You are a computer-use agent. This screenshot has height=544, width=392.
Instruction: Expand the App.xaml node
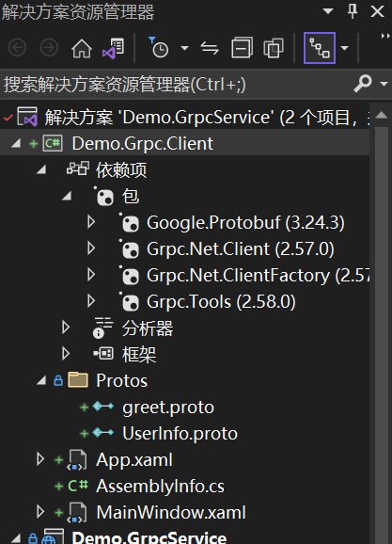pyautogui.click(x=40, y=459)
